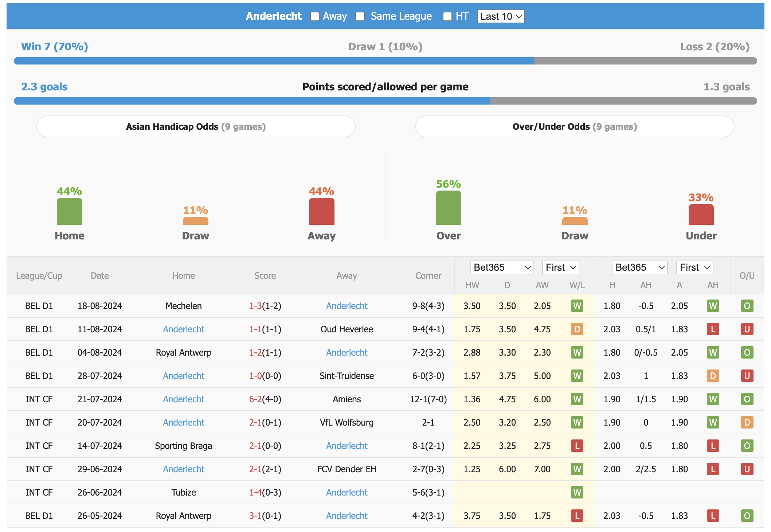Screen dimensions: 771x532
Task: Click home win odds 3.50 in Mechelen row
Action: tap(472, 306)
